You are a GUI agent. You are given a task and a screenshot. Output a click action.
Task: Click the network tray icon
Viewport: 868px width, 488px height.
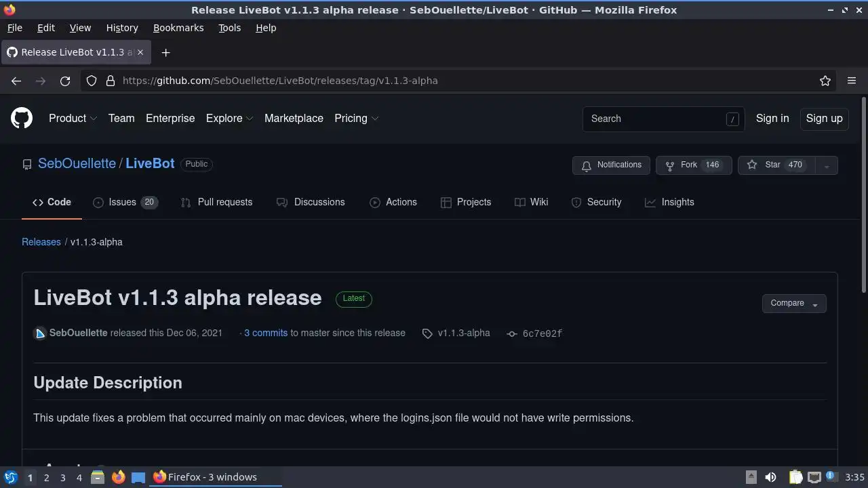pyautogui.click(x=814, y=477)
